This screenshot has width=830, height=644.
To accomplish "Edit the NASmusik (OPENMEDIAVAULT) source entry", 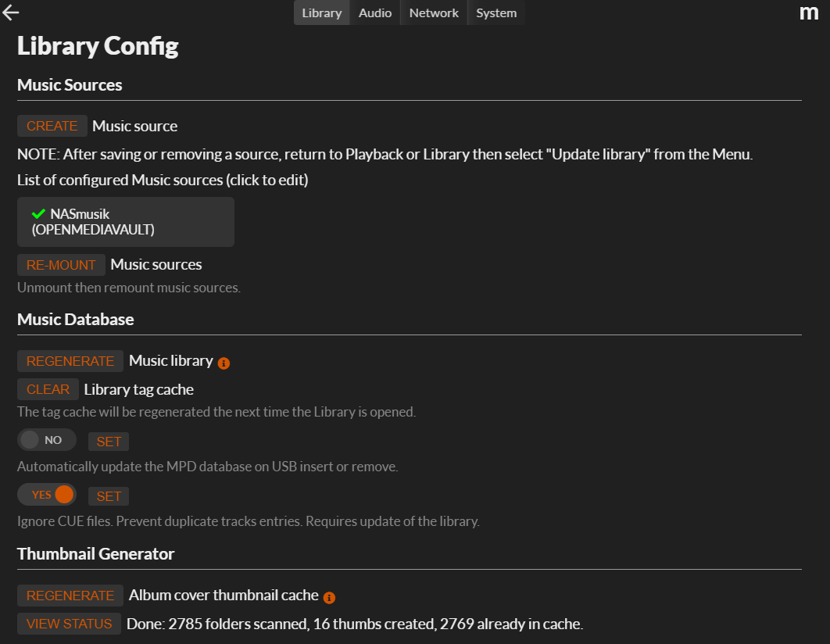I will pos(125,222).
